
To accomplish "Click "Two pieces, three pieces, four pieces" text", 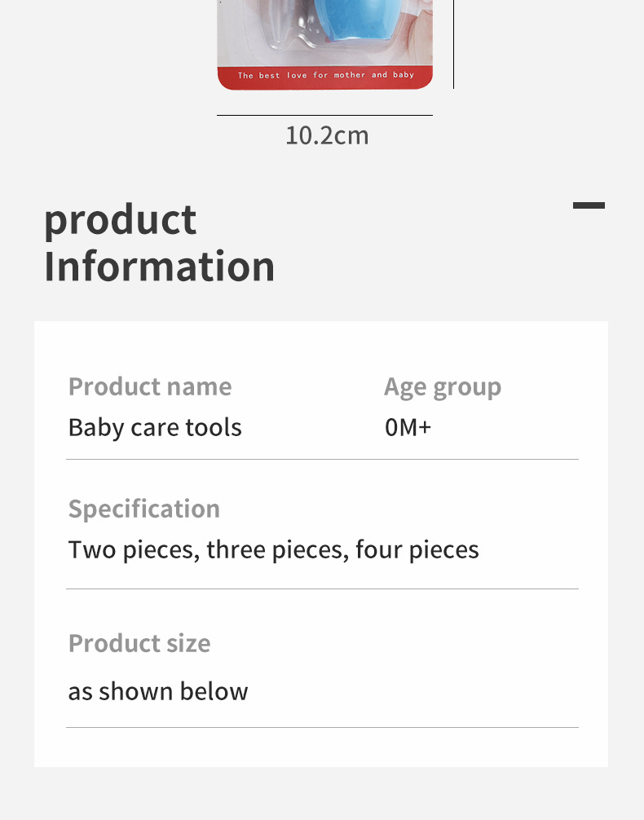I will 274,550.
